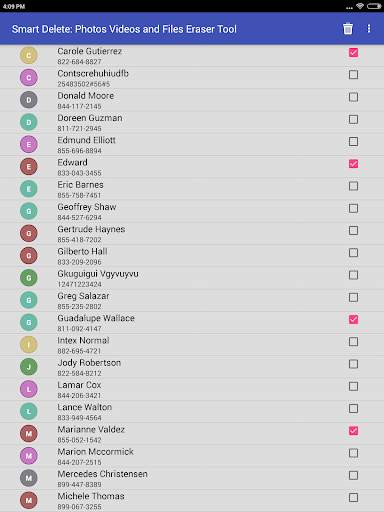The image size is (384, 512).
Task: Deselect Marianne Valdez's checkbox
Action: click(x=353, y=431)
